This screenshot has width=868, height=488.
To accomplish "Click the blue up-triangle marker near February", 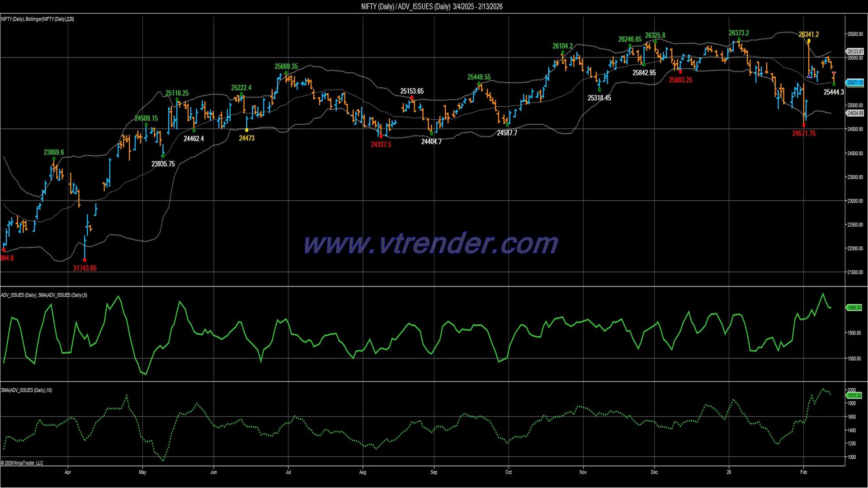I will [x=809, y=75].
